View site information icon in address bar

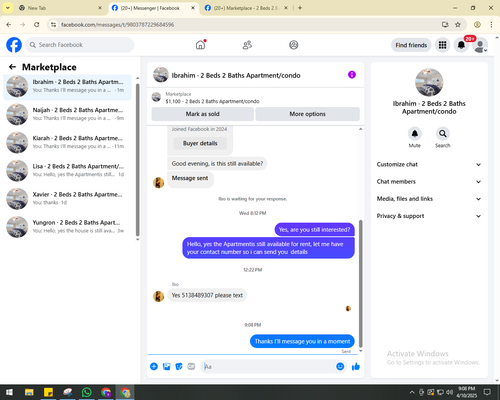(53, 25)
